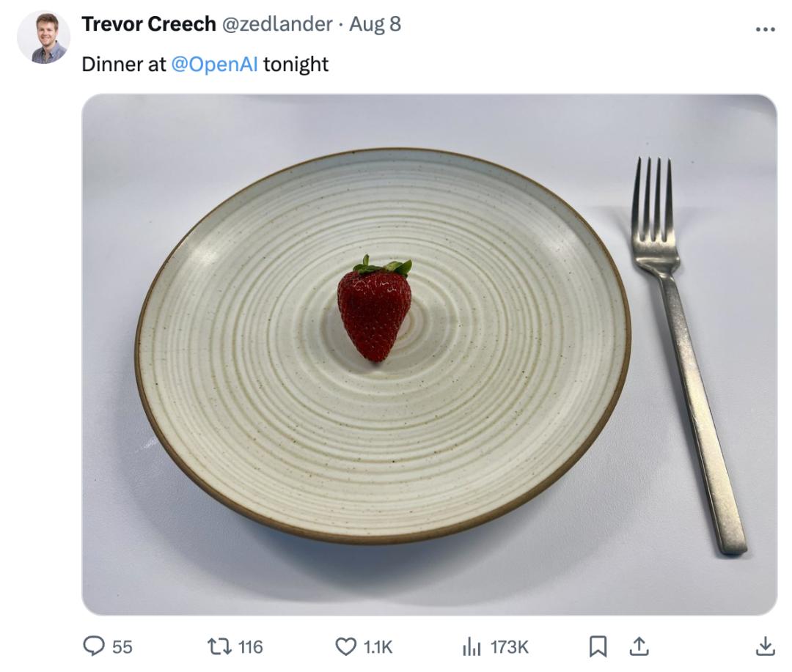Image resolution: width=792 pixels, height=672 pixels.
Task: Like the tweet with the heart icon
Action: click(x=345, y=646)
